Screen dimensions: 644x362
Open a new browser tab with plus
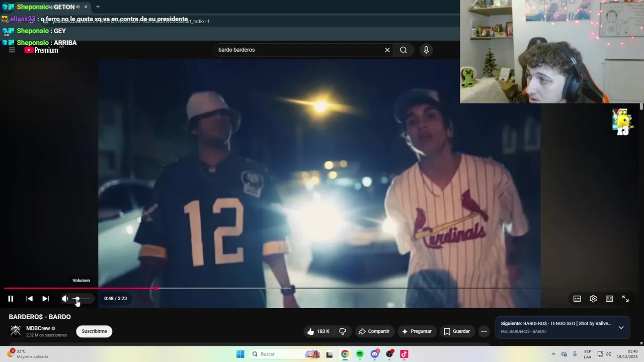click(98, 7)
